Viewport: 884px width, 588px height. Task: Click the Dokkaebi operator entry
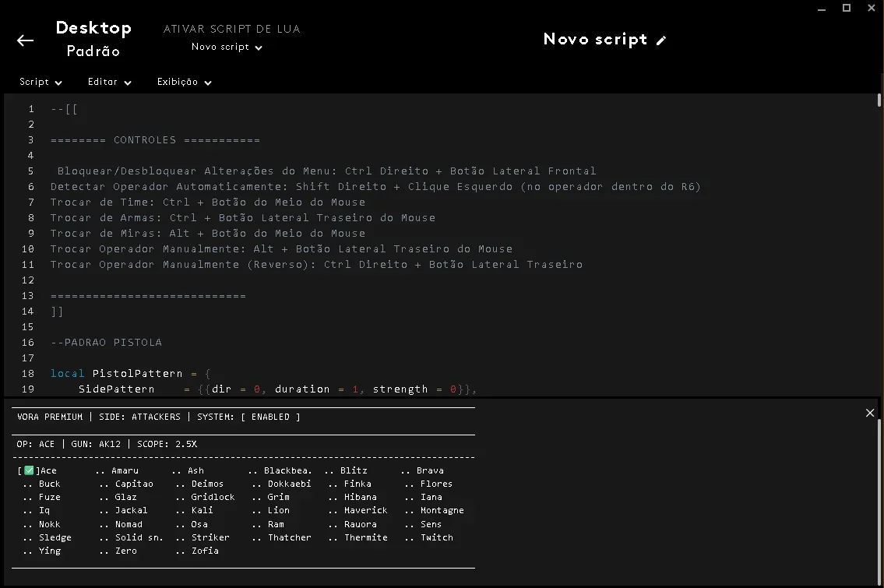pyautogui.click(x=289, y=484)
